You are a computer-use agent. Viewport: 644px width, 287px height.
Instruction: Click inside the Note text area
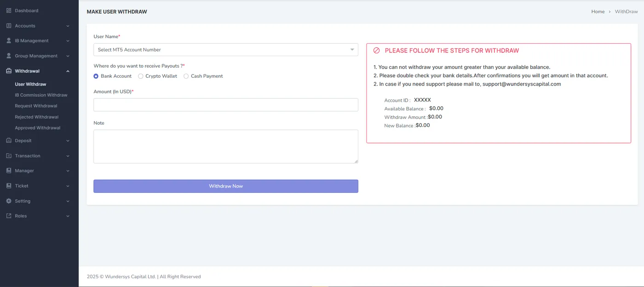coord(226,146)
